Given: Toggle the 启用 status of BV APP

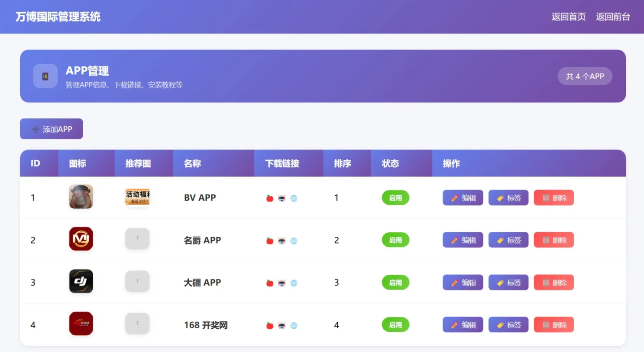Looking at the screenshot, I should pos(395,198).
